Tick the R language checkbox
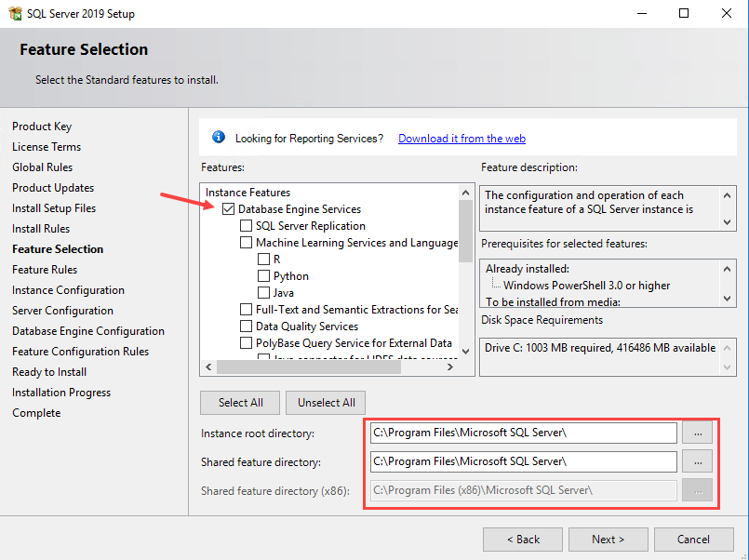This screenshot has width=749, height=560. (x=263, y=260)
